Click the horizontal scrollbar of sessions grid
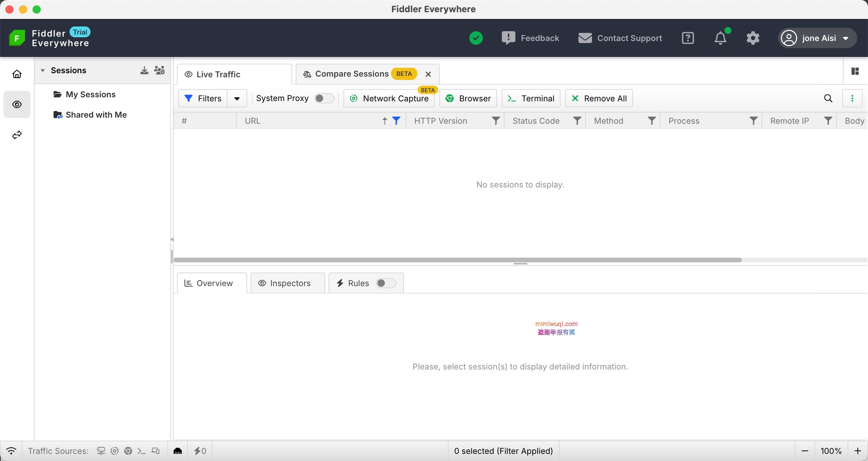The width and height of the screenshot is (868, 461). pyautogui.click(x=458, y=260)
